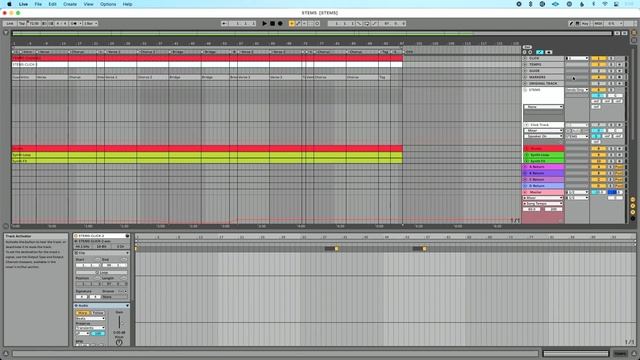This screenshot has height=360, width=640.
Task: Open the View menu
Action: 88,4
